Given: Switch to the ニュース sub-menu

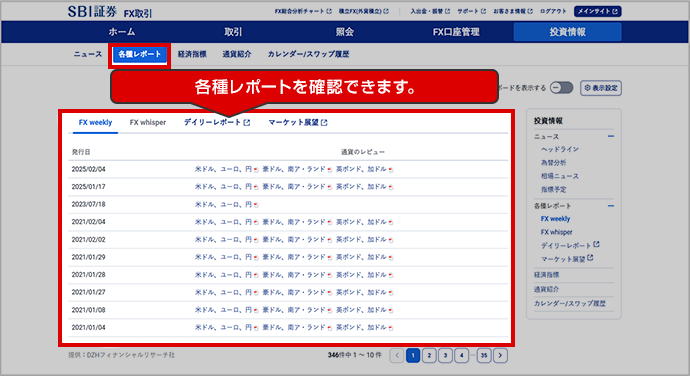Looking at the screenshot, I should point(88,54).
